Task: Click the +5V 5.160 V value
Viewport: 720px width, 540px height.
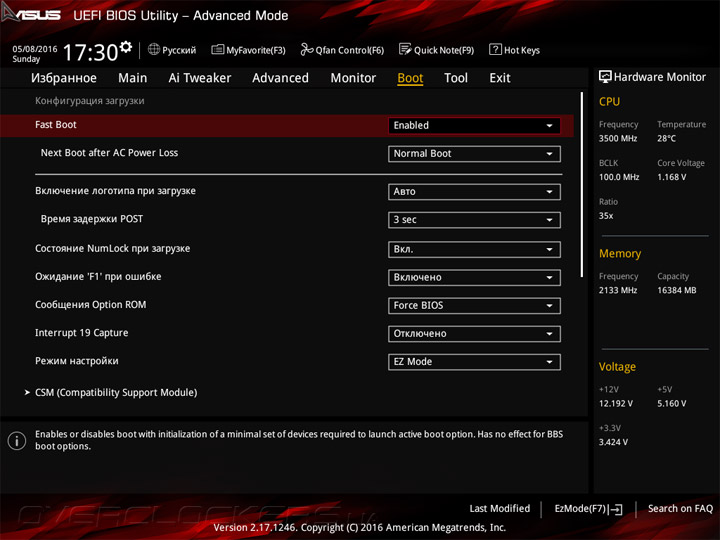Action: pyautogui.click(x=672, y=404)
